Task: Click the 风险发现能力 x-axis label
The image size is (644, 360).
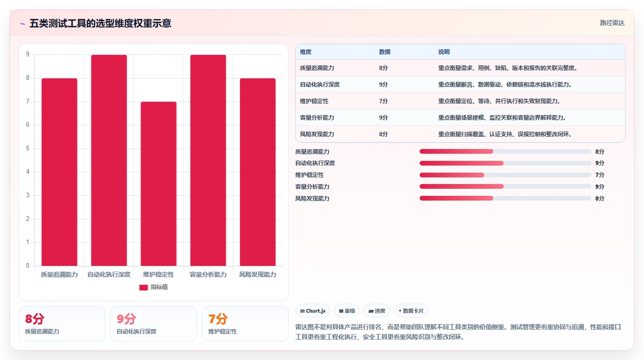Action: [x=258, y=274]
